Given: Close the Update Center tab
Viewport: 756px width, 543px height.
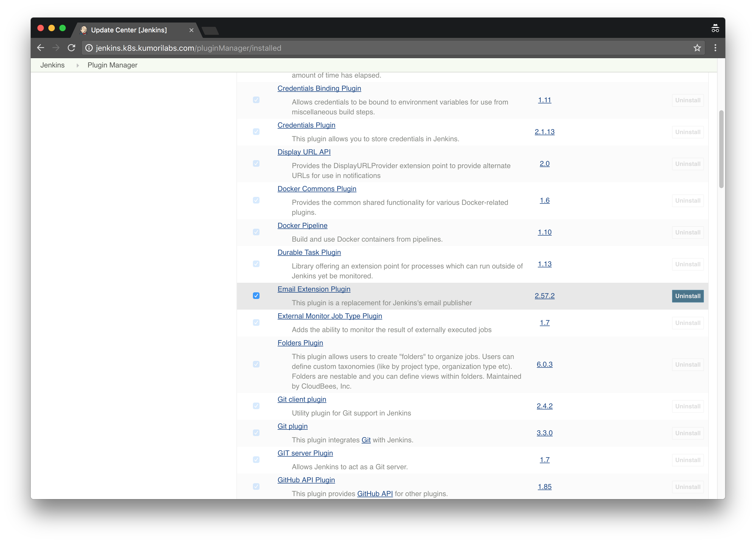Looking at the screenshot, I should 191,30.
